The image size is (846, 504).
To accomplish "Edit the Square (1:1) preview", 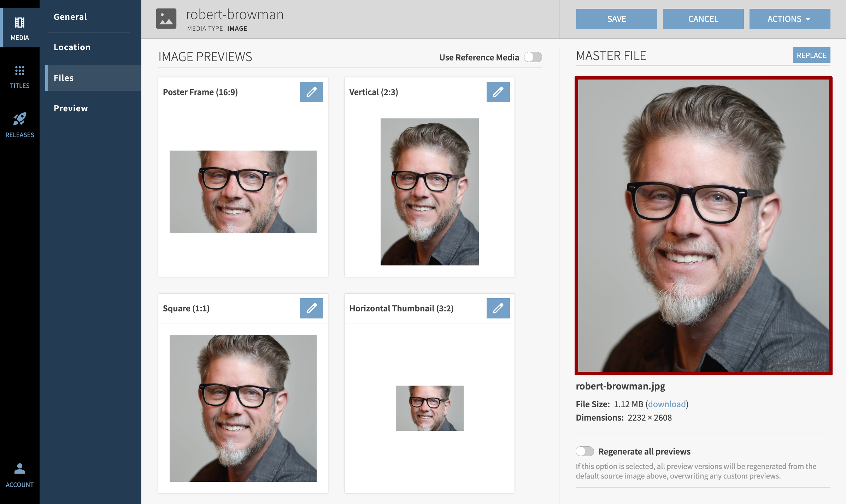I will pos(311,309).
